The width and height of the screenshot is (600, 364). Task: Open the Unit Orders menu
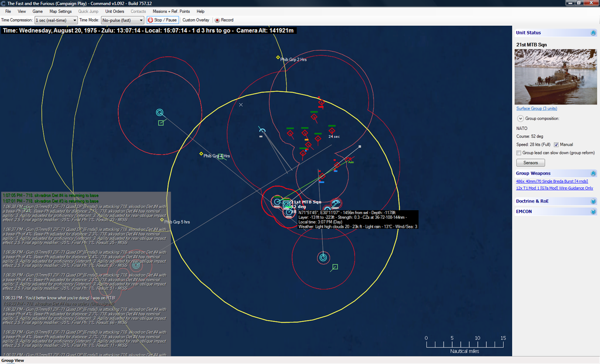[114, 11]
